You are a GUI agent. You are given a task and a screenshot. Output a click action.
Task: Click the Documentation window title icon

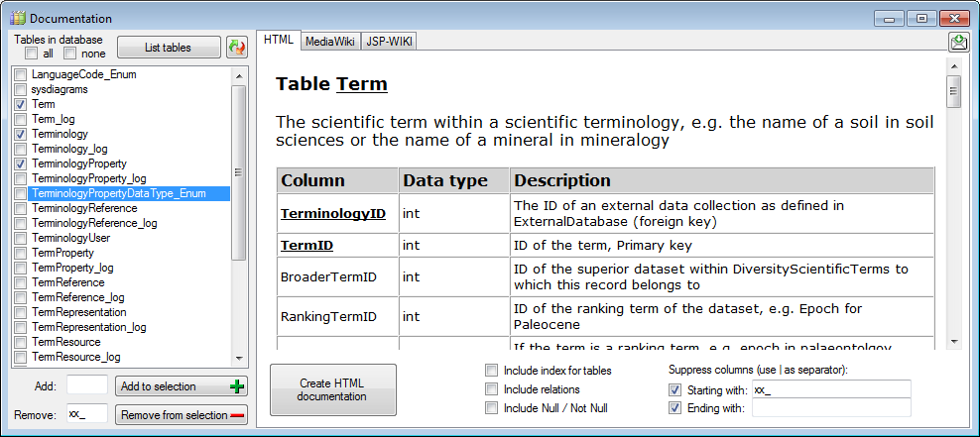pyautogui.click(x=18, y=19)
